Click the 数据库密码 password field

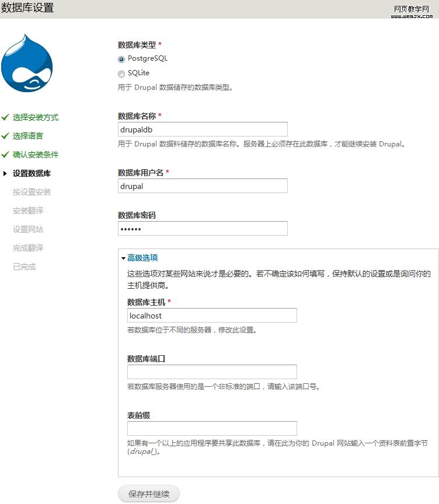tap(203, 229)
